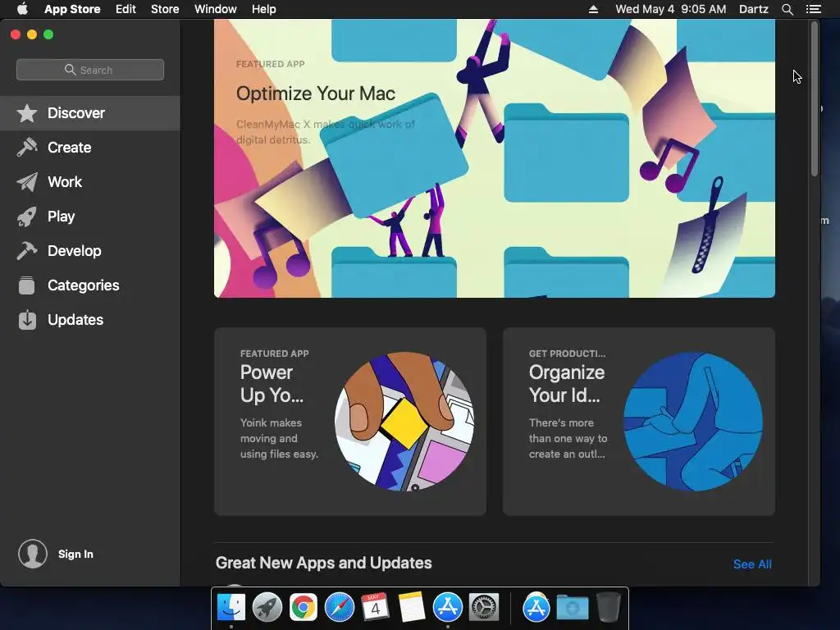Click the Categories icon in sidebar
This screenshot has width=840, height=630.
pyautogui.click(x=27, y=285)
